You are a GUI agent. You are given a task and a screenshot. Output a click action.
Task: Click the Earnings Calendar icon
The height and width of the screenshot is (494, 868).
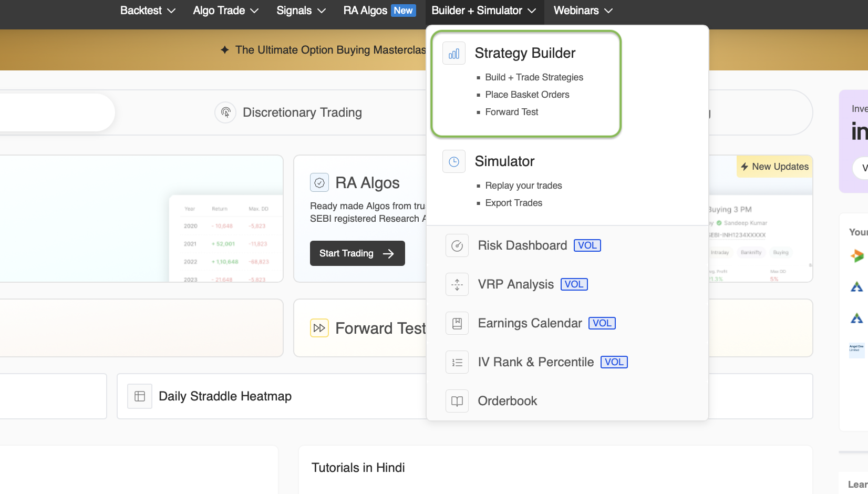pyautogui.click(x=457, y=324)
